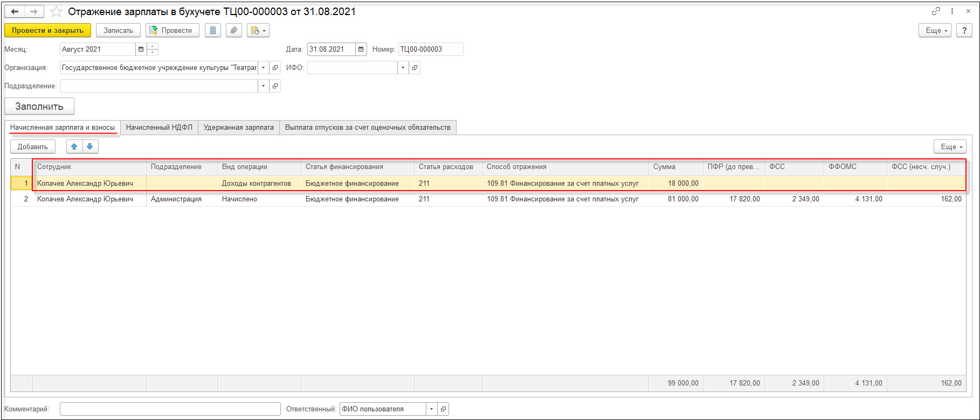The width and height of the screenshot is (980, 420).
Task: Go forward with the right arrow
Action: [x=34, y=11]
